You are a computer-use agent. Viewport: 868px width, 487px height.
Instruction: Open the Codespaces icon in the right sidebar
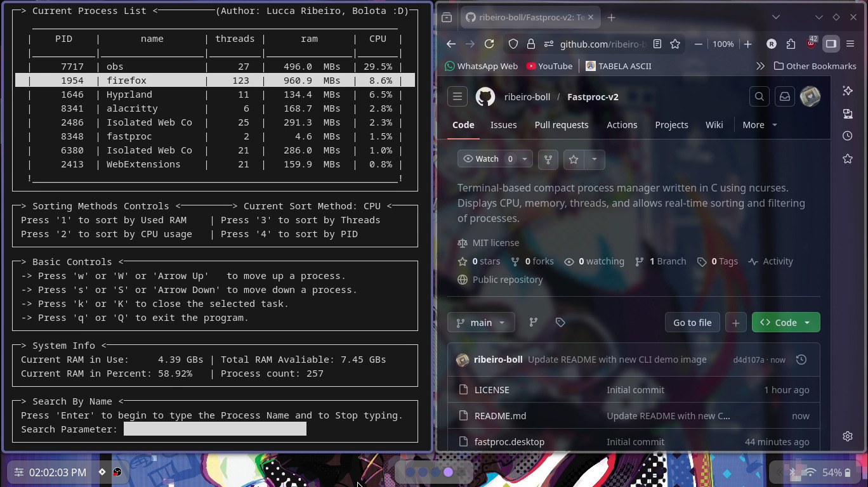coord(848,114)
